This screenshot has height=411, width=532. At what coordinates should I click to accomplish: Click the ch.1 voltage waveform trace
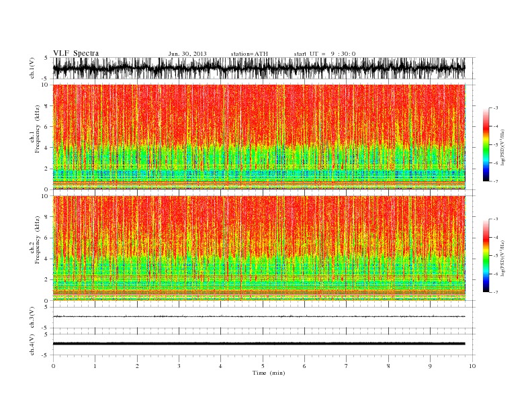pos(259,68)
